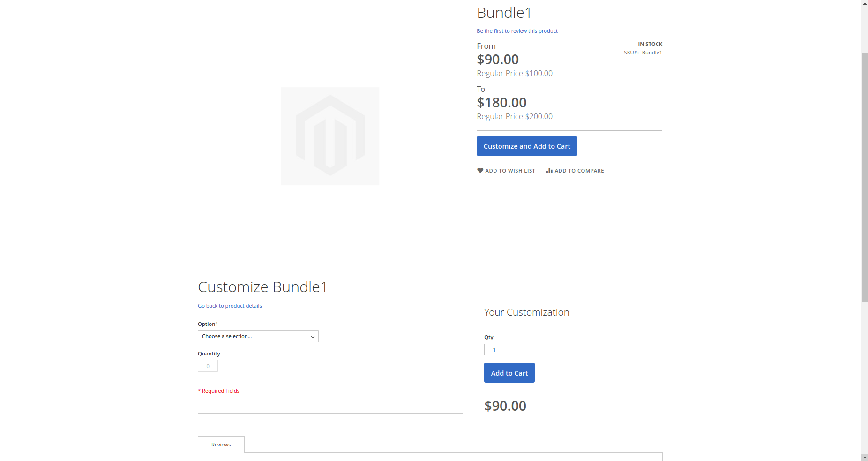Click the customization total $90.00
This screenshot has width=868, height=461.
(x=505, y=406)
